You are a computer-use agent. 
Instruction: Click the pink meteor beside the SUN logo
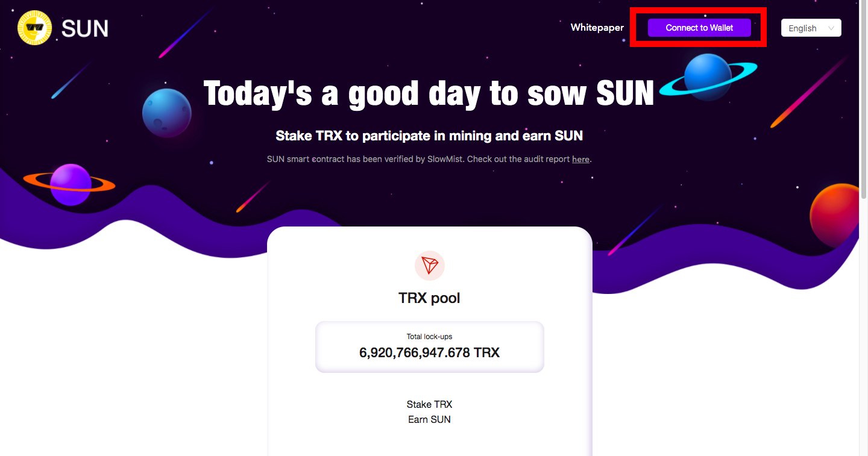click(x=186, y=32)
